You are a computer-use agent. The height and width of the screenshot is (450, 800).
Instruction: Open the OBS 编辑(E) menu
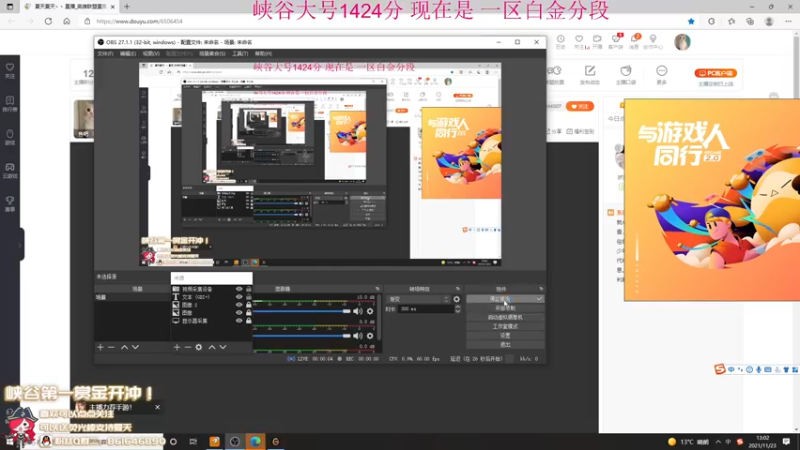point(128,54)
